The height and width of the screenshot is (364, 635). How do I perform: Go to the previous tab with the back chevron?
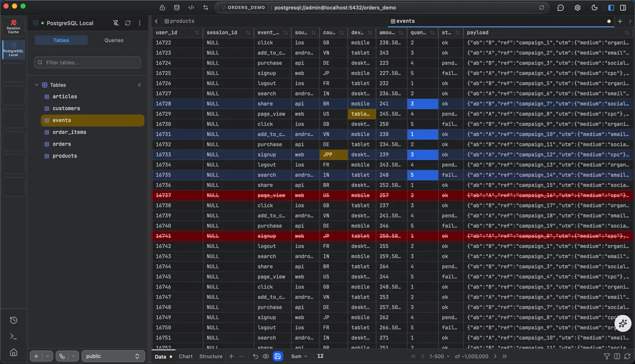click(156, 21)
